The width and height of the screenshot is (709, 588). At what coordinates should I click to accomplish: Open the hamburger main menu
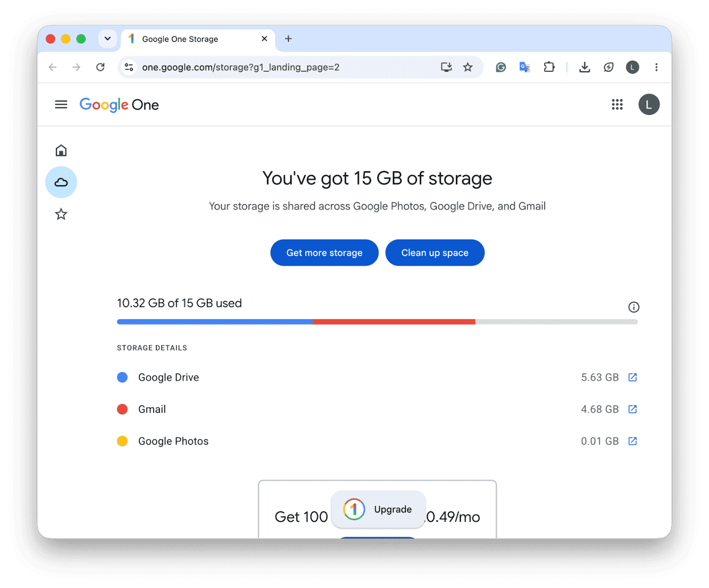[x=61, y=105]
